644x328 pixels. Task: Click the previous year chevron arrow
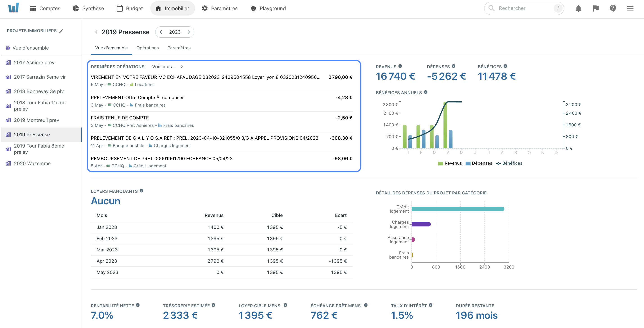click(x=161, y=32)
